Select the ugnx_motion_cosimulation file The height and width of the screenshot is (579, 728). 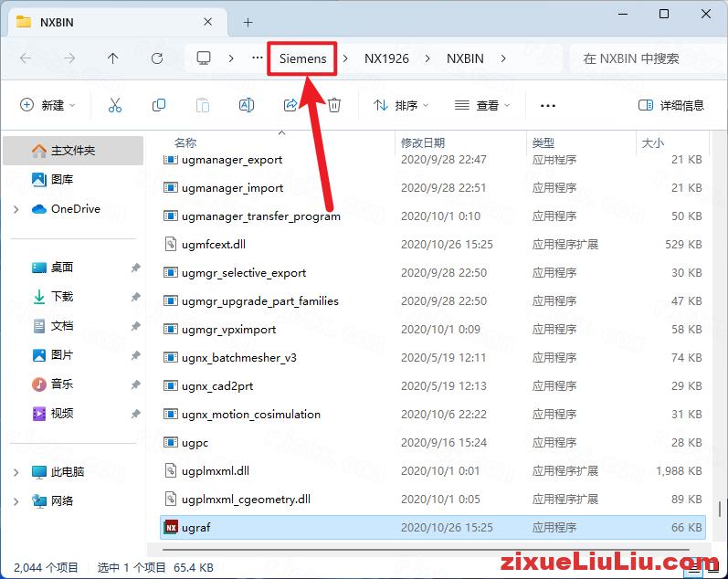pos(433,415)
